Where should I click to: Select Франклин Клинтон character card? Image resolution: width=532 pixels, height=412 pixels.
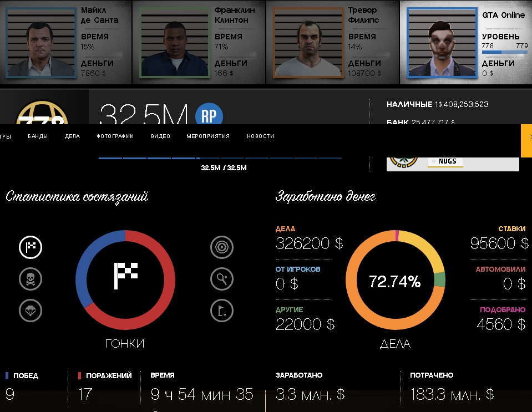click(x=199, y=42)
